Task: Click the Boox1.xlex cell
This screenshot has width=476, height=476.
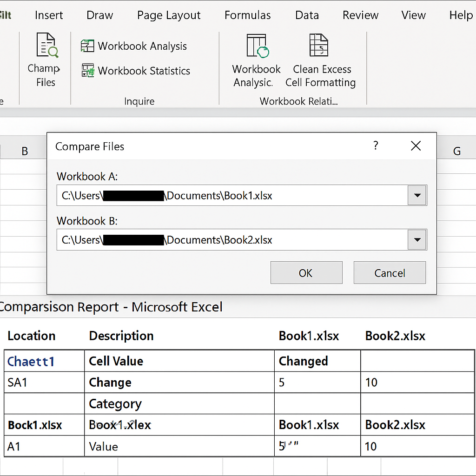Action: click(179, 425)
